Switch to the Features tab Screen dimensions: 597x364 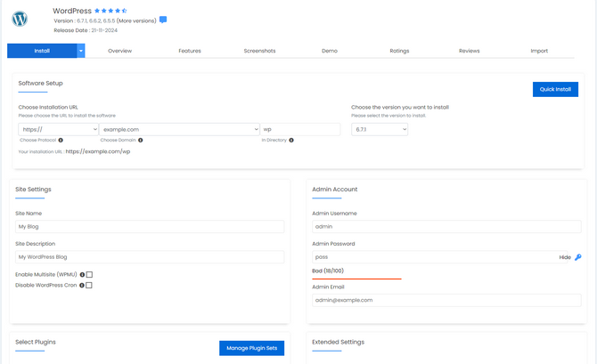[x=190, y=51]
